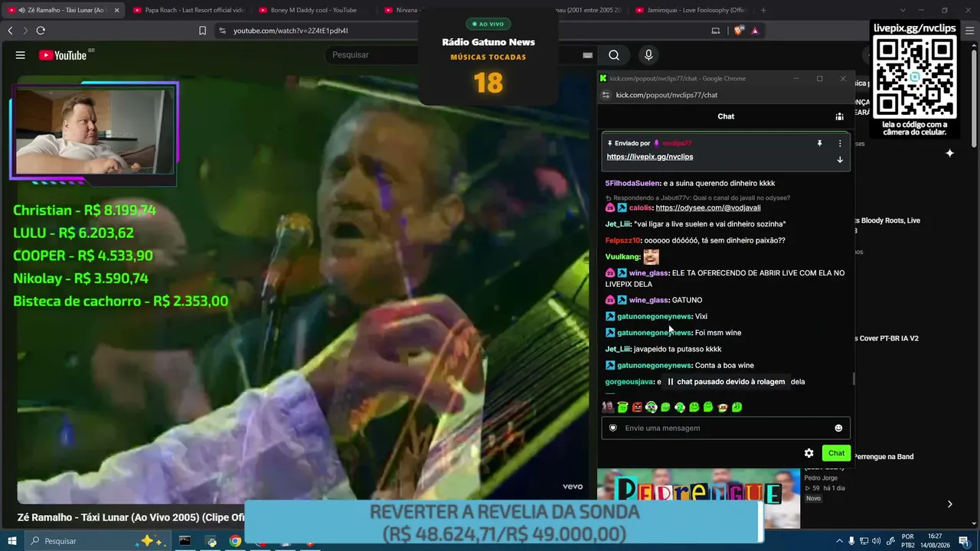Click Cast media icon in address bar

[716, 31]
